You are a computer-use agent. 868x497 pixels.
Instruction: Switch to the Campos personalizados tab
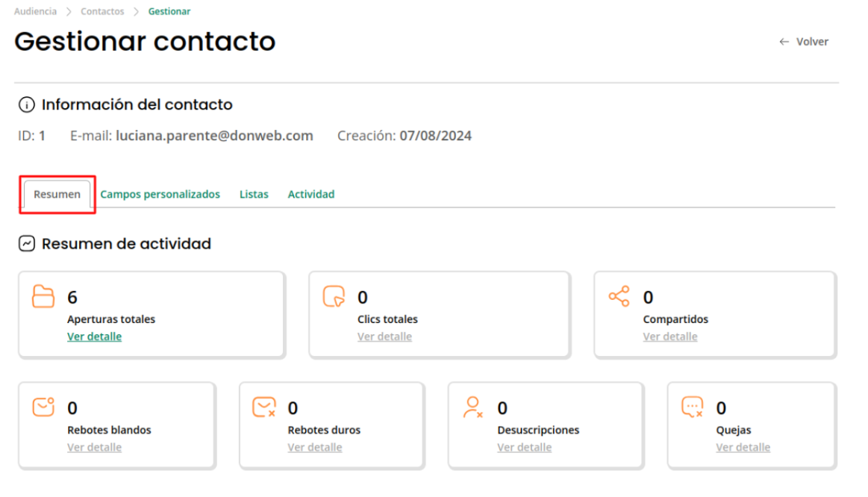point(160,194)
